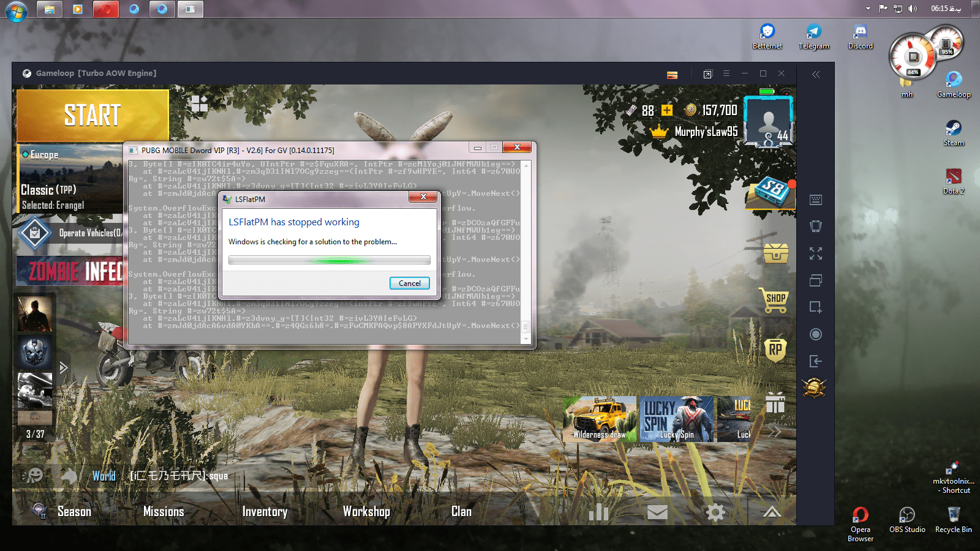Open the Gameloop desktop shortcut
This screenshot has height=551, width=980.
pyautogui.click(x=954, y=84)
